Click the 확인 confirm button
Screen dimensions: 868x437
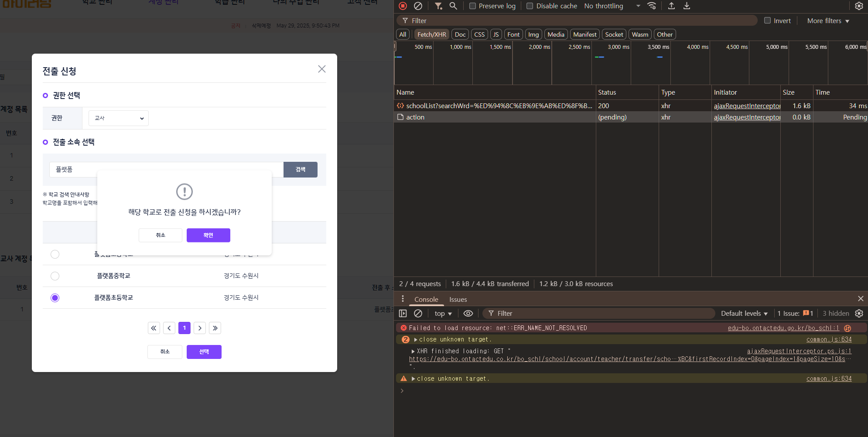coord(208,235)
